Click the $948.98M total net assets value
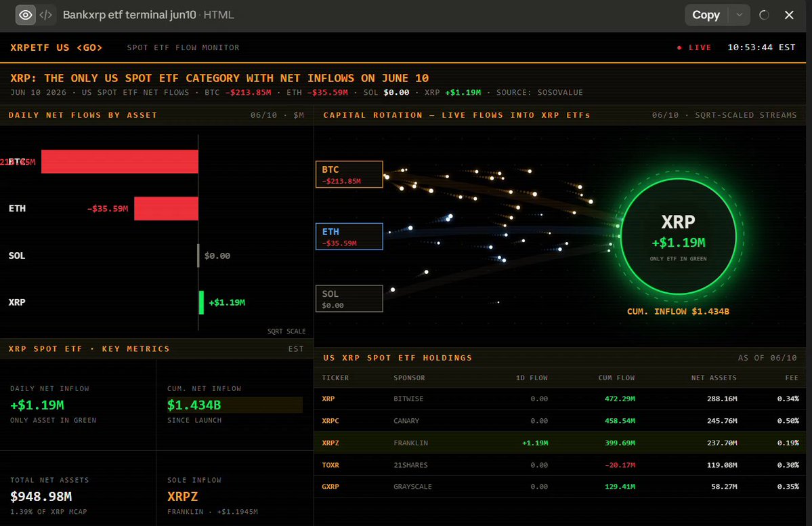Viewport: 812px width, 526px height. click(x=41, y=496)
